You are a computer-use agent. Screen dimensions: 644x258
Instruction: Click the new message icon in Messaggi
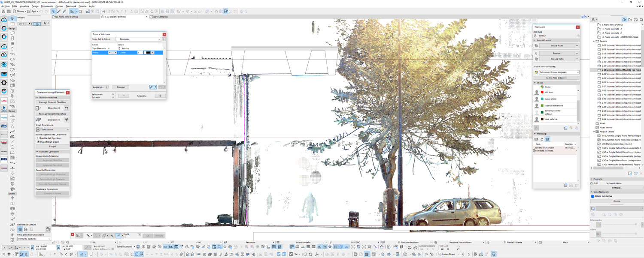(536, 139)
